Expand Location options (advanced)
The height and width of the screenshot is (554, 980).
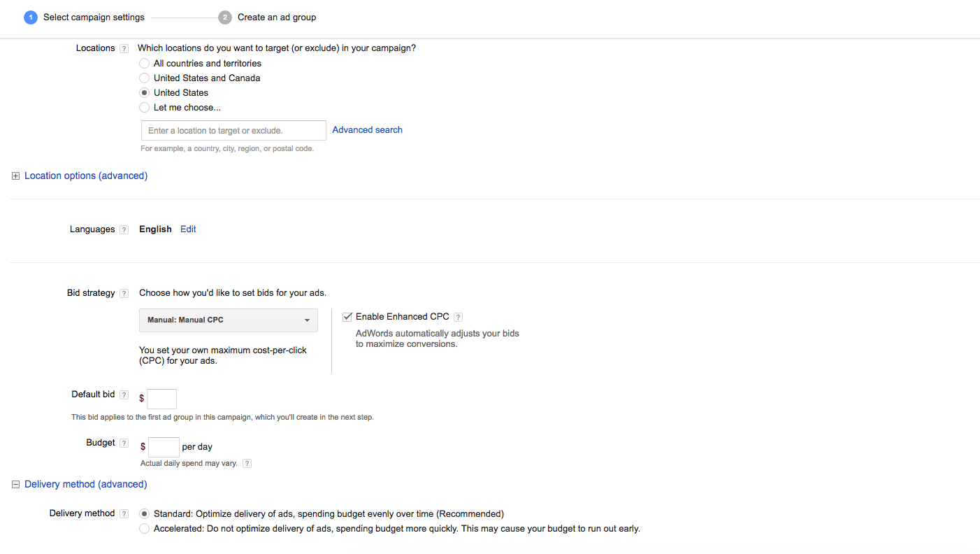15,176
